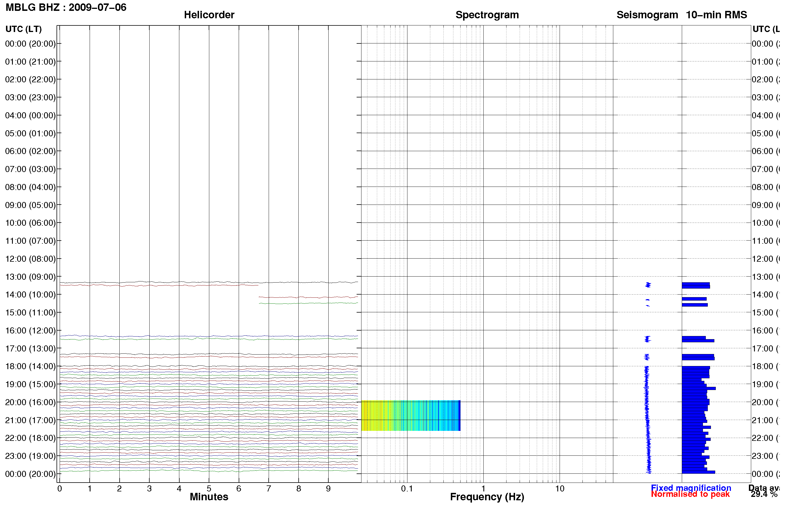Click the left '02:00 (22:00)' time label
The height and width of the screenshot is (508, 812).
[30, 80]
